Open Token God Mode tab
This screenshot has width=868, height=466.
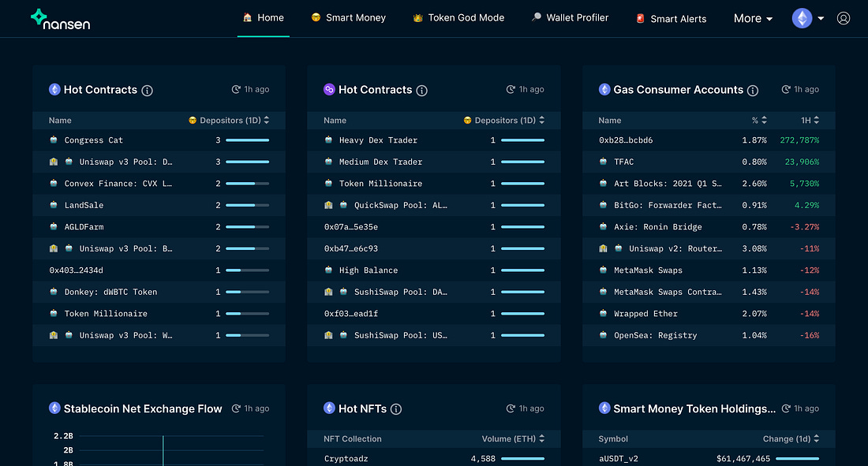(459, 17)
